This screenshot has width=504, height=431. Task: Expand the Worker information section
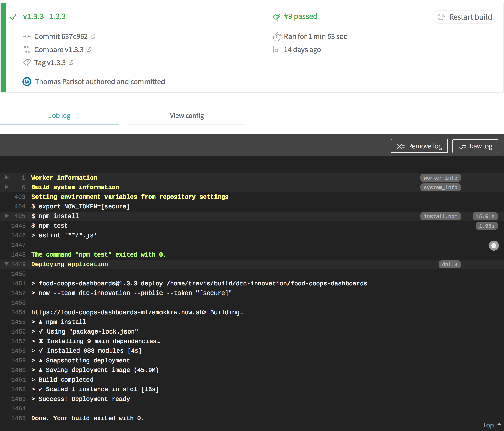coord(6,177)
